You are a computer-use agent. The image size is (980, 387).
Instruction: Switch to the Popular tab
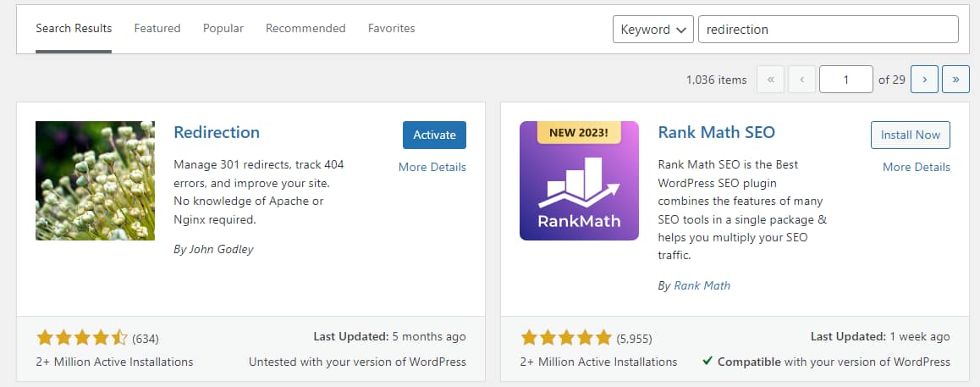[x=223, y=28]
